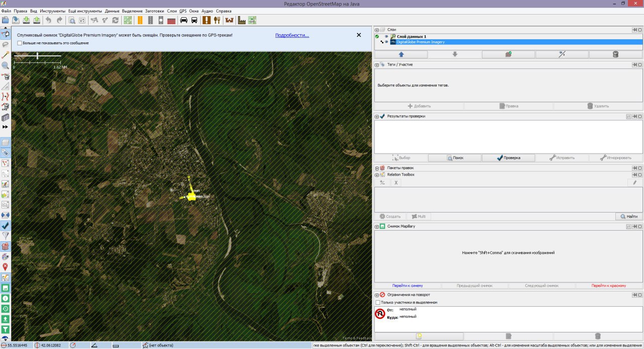
Task: Toggle the Validation results checkmark sidebar button
Action: 6,225
